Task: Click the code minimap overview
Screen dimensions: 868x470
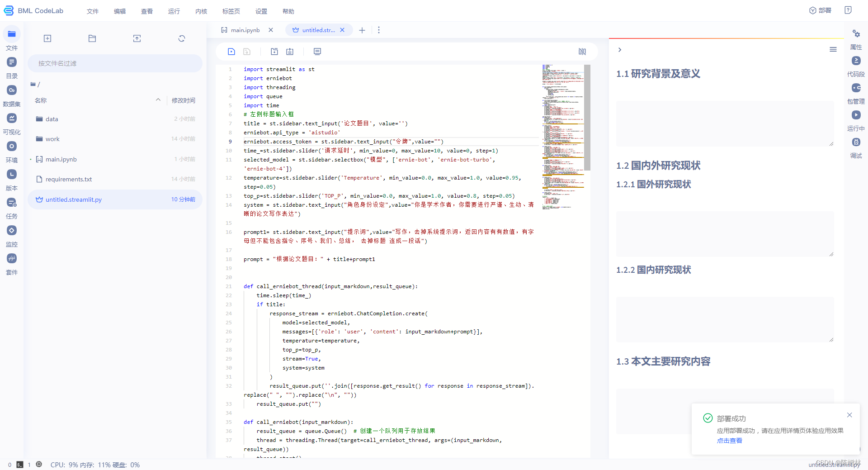Action: 563,137
